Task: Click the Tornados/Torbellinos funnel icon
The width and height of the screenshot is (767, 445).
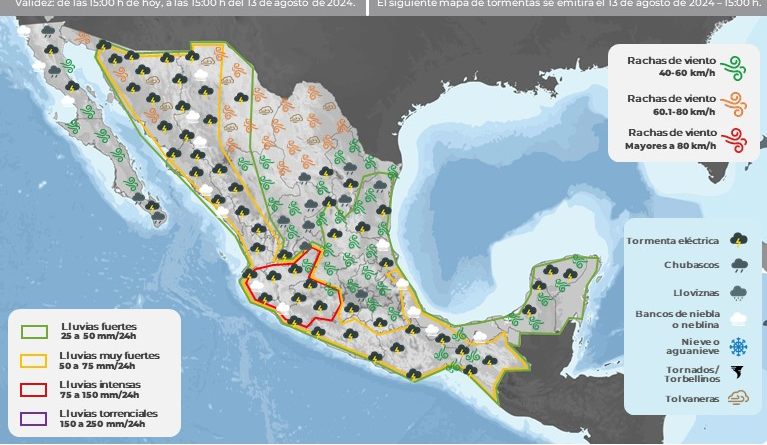Action: [x=737, y=373]
